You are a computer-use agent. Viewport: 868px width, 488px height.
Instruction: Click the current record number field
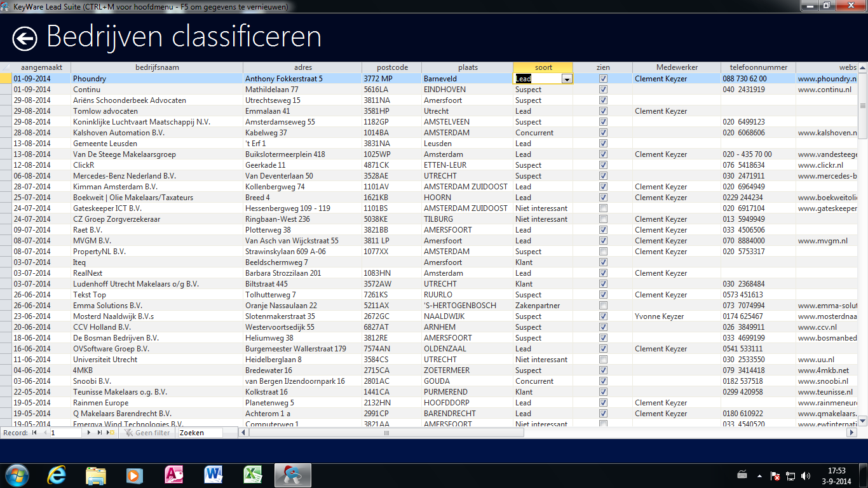tap(65, 433)
